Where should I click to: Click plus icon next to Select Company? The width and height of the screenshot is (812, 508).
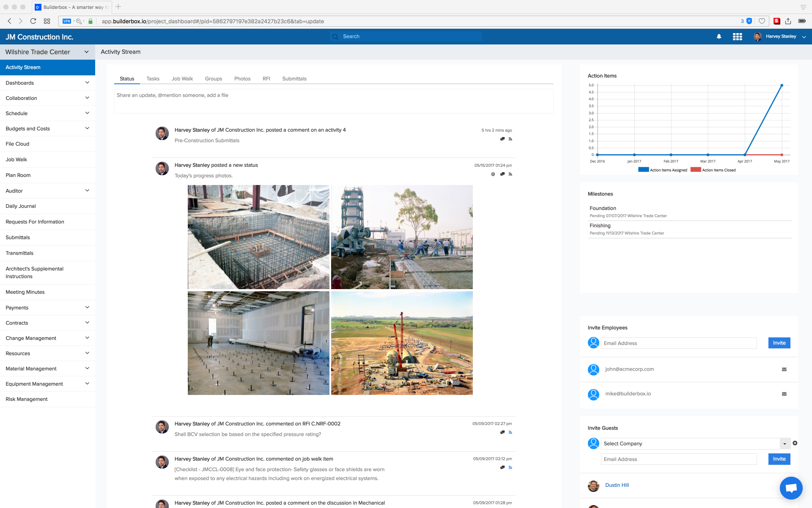(795, 443)
